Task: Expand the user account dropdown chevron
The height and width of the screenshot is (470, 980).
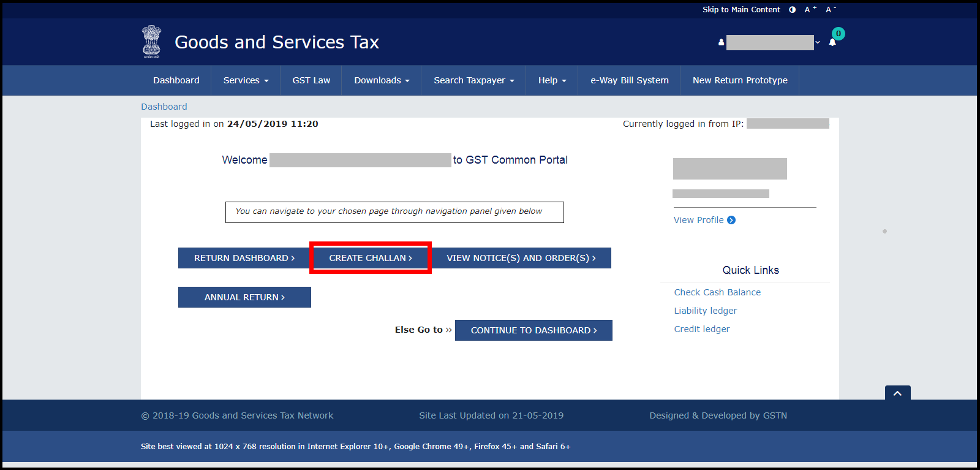Action: pyautogui.click(x=818, y=42)
